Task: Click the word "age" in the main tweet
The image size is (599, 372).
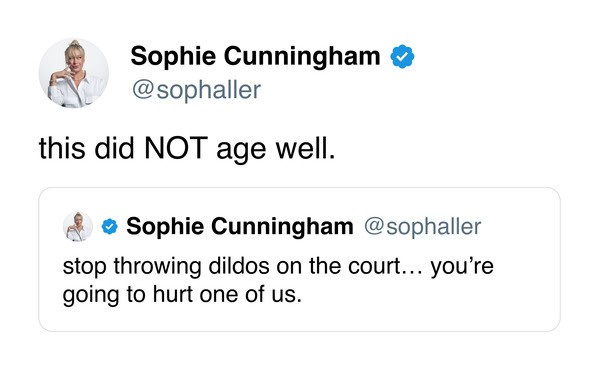Action: pyautogui.click(x=241, y=150)
